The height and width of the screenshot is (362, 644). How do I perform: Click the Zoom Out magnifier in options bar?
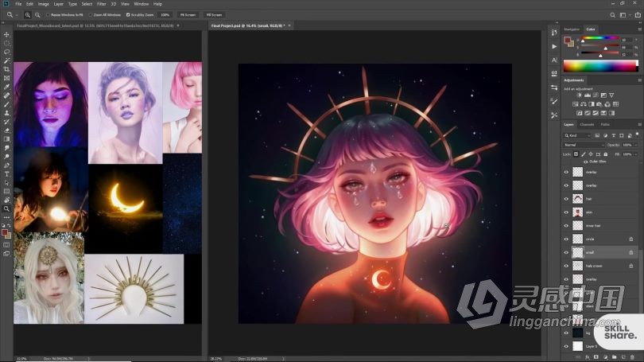tap(37, 15)
